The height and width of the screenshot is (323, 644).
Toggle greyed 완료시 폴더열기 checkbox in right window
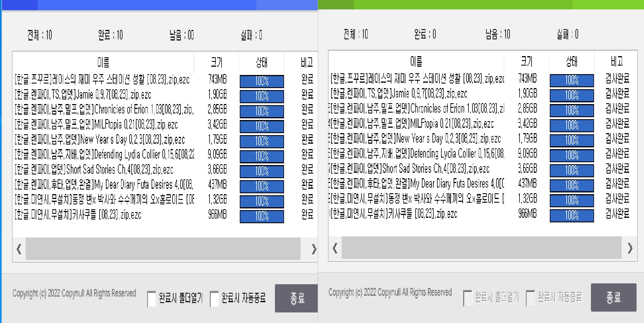pyautogui.click(x=467, y=298)
